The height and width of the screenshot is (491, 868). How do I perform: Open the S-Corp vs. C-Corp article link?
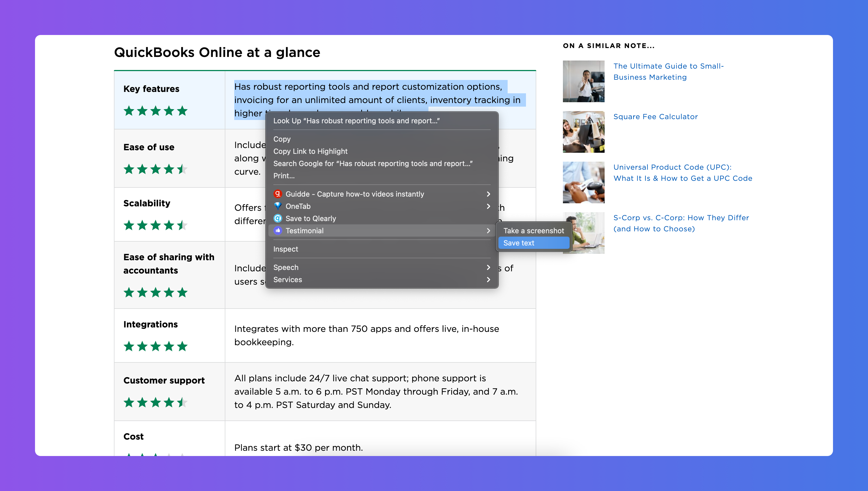[681, 223]
